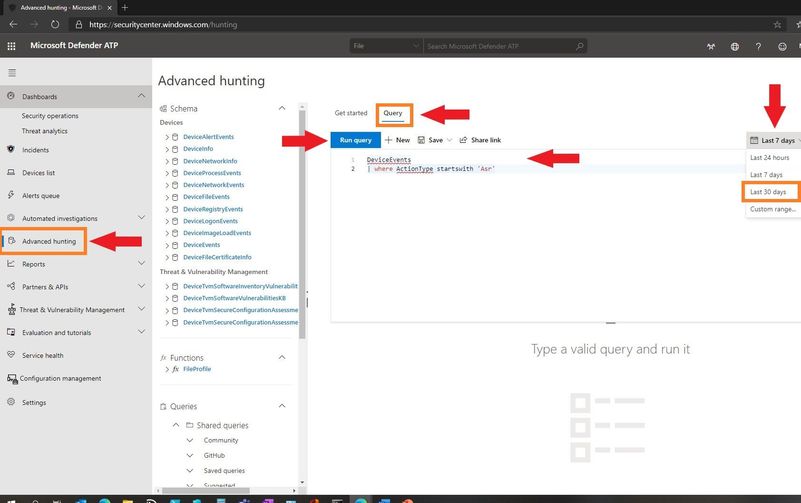Select Last 30 days option
The height and width of the screenshot is (503, 801).
tap(768, 192)
